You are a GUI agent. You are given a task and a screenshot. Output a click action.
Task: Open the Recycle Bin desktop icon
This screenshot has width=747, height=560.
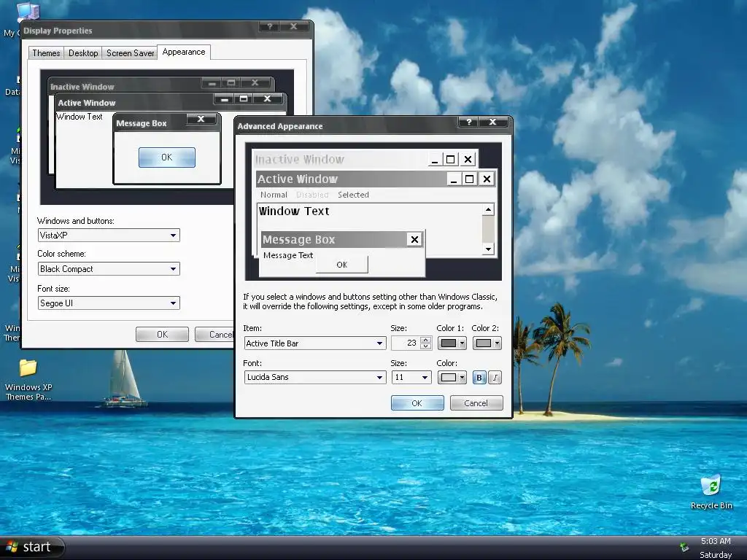point(711,491)
